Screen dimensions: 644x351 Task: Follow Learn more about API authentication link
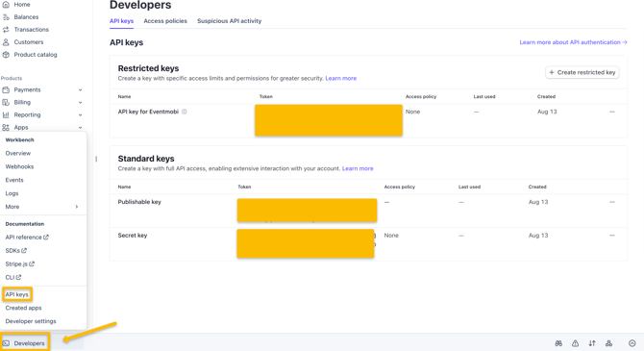coord(574,42)
